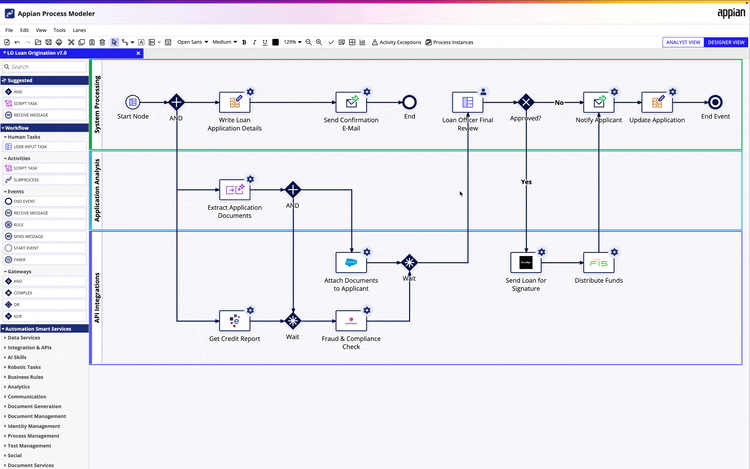Expand the AI Skills category
750x469 pixels.
16,357
